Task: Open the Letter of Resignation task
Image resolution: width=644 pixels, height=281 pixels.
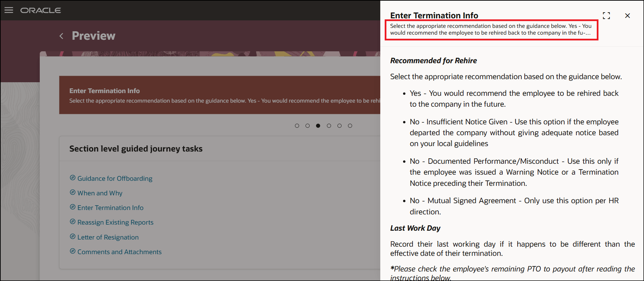Action: tap(108, 237)
